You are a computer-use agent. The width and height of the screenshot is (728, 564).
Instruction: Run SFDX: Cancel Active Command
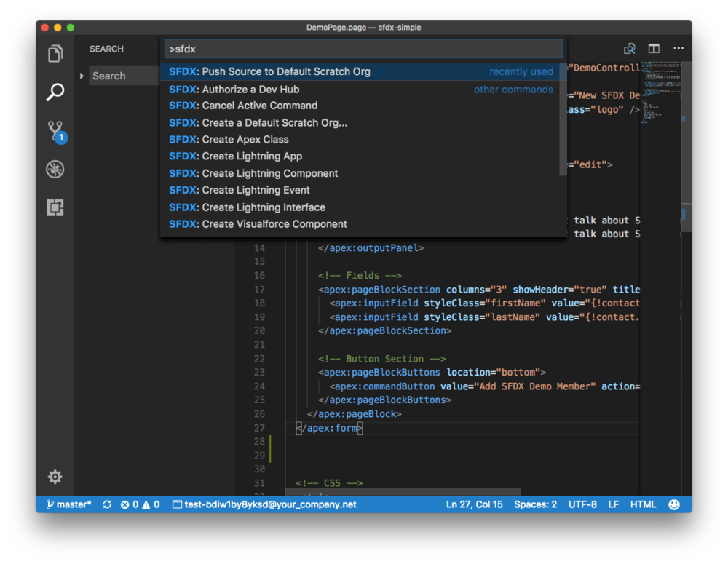(x=360, y=106)
